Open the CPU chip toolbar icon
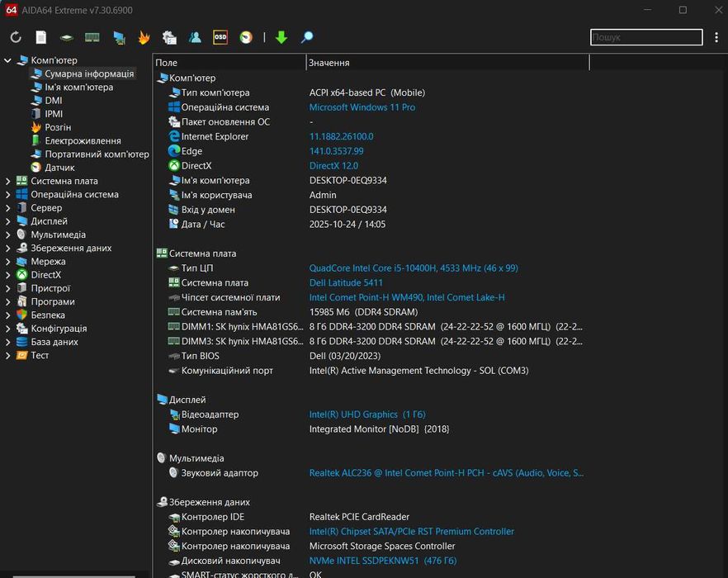The image size is (728, 578). 66,38
